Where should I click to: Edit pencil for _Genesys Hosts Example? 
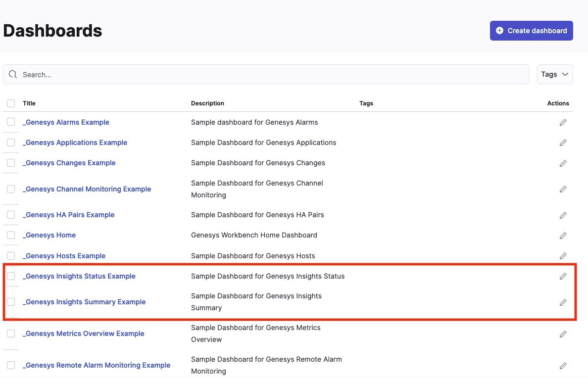click(x=563, y=256)
